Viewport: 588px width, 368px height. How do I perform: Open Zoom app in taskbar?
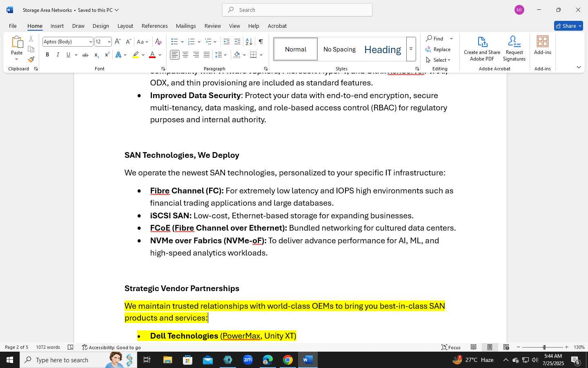point(248,360)
